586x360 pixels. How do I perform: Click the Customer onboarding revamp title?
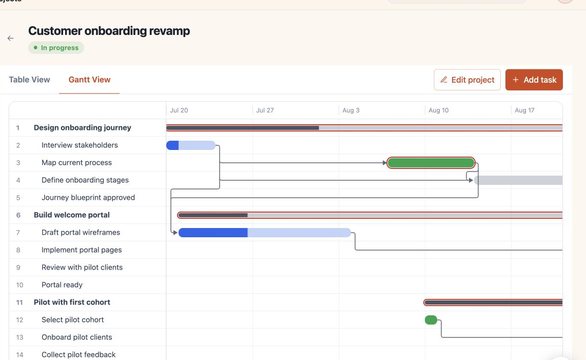click(x=109, y=31)
